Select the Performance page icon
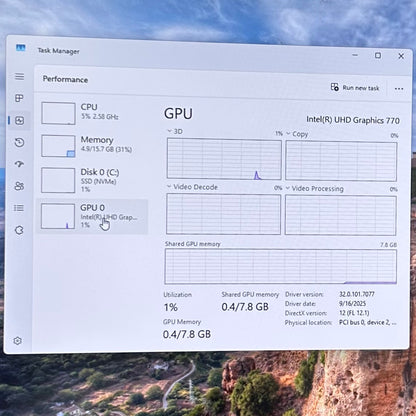 pos(19,120)
